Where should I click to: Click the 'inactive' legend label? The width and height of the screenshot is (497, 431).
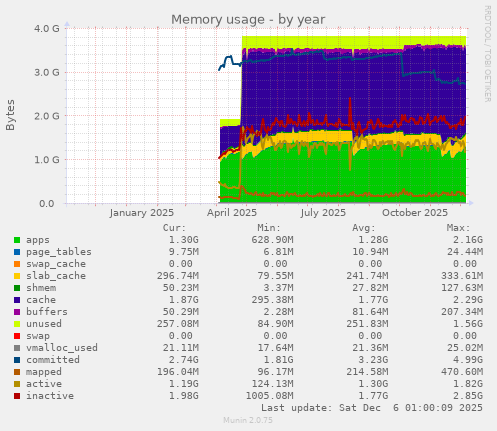click(x=50, y=396)
